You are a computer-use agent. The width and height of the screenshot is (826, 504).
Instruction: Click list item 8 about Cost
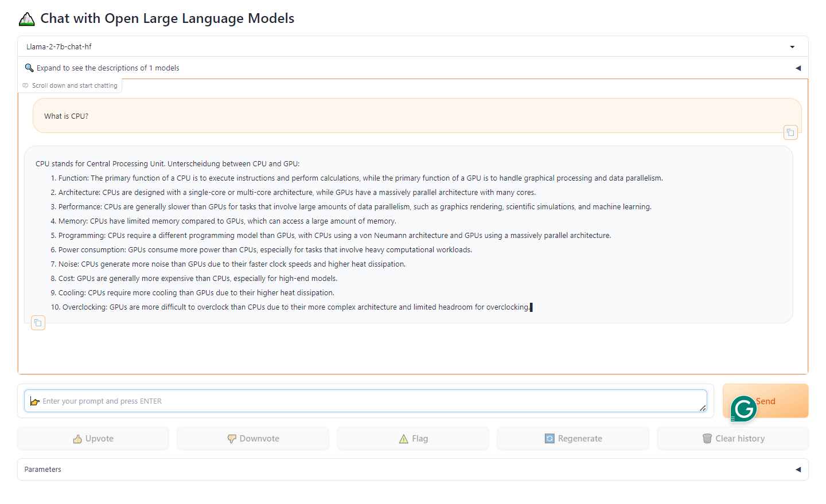[x=194, y=279]
